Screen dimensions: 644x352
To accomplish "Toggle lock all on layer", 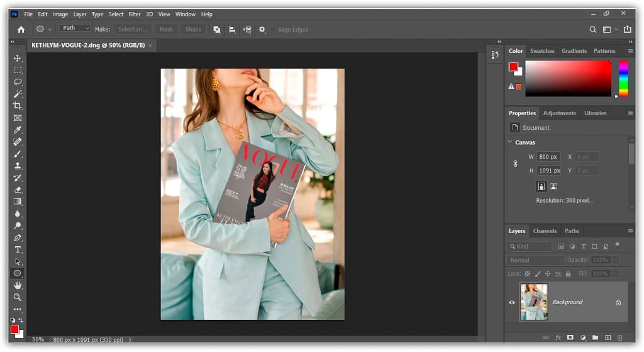I will pos(568,273).
